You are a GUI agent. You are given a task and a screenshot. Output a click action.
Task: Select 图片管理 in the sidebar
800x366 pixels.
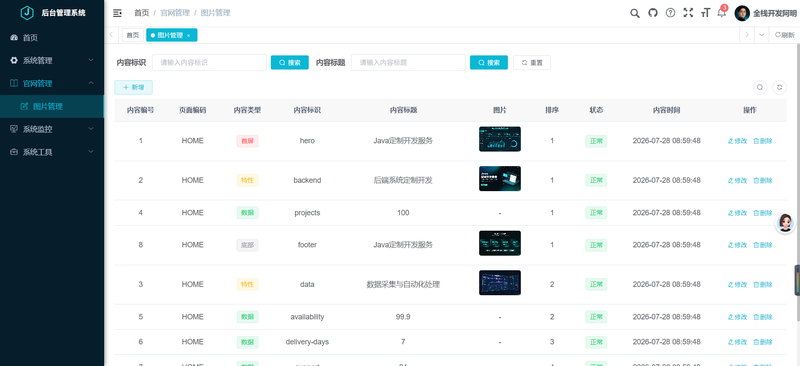52,106
